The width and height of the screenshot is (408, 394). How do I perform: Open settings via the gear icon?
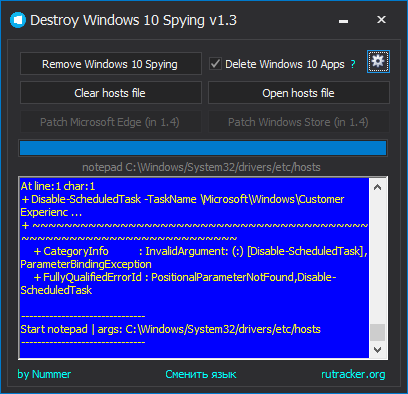click(378, 62)
